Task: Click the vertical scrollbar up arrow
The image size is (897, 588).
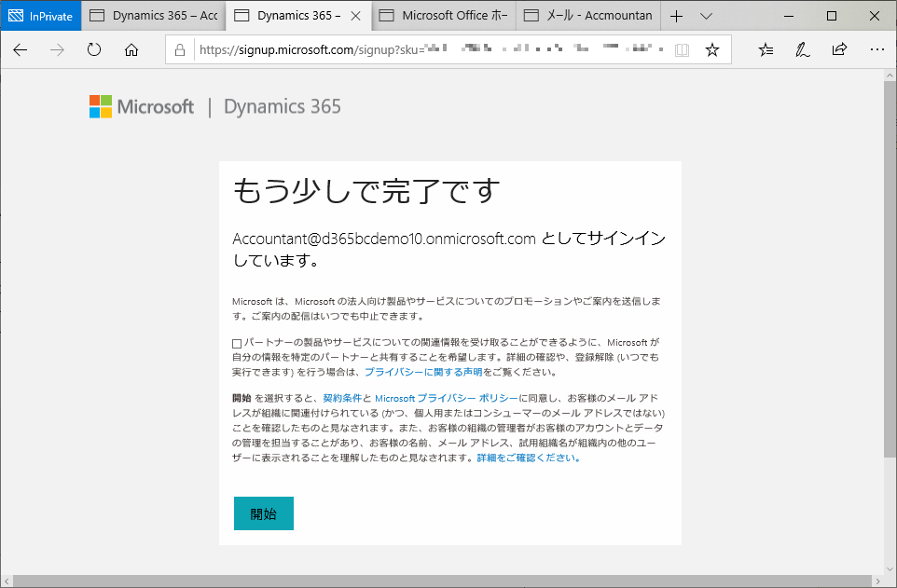Action: click(x=890, y=75)
